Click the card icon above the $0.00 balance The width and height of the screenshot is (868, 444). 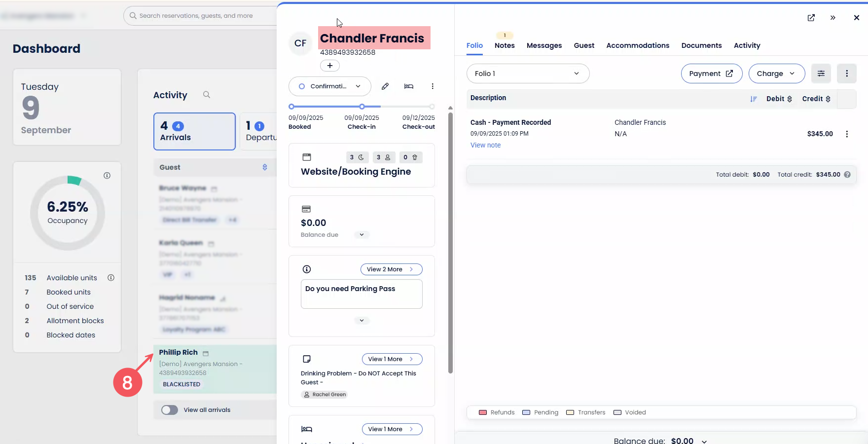click(306, 209)
